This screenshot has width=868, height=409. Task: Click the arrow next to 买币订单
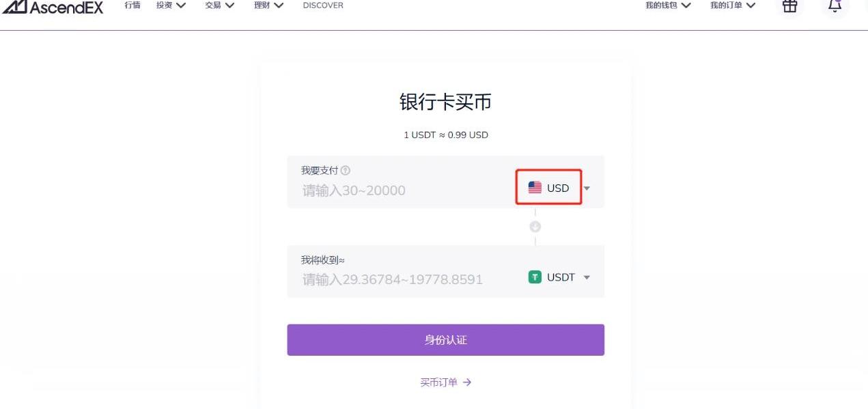pyautogui.click(x=467, y=382)
